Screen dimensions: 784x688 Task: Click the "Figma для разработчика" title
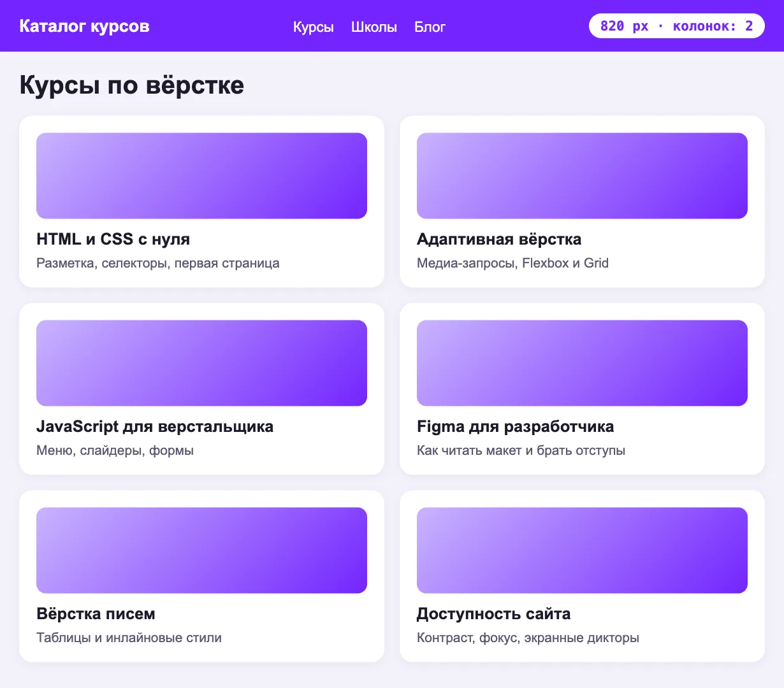[x=516, y=426]
